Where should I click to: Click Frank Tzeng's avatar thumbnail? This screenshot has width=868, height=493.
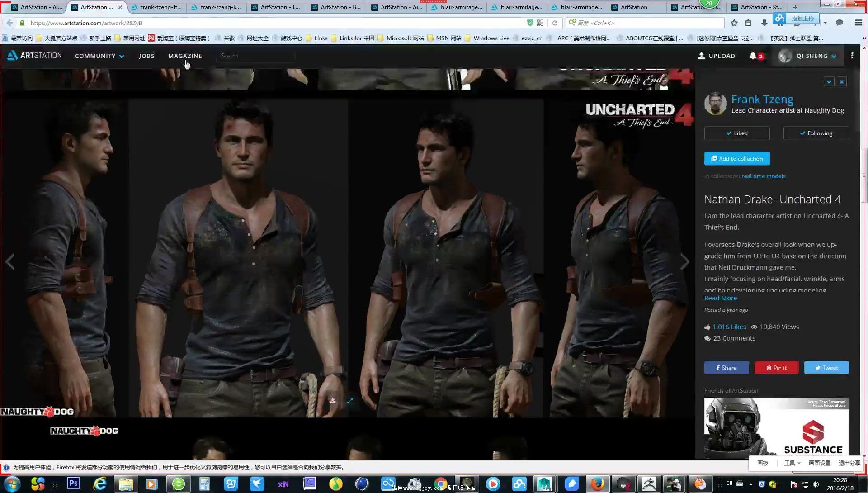(715, 104)
